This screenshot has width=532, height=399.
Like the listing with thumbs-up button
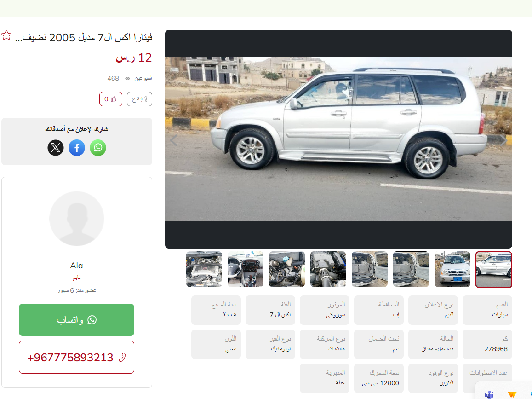[111, 99]
